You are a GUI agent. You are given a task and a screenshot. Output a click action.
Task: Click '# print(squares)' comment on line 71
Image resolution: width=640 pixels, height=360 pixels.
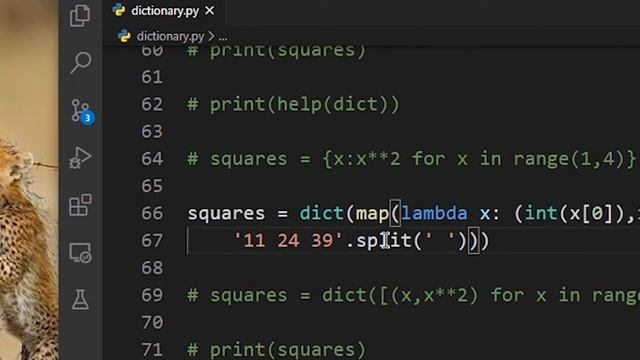click(276, 350)
